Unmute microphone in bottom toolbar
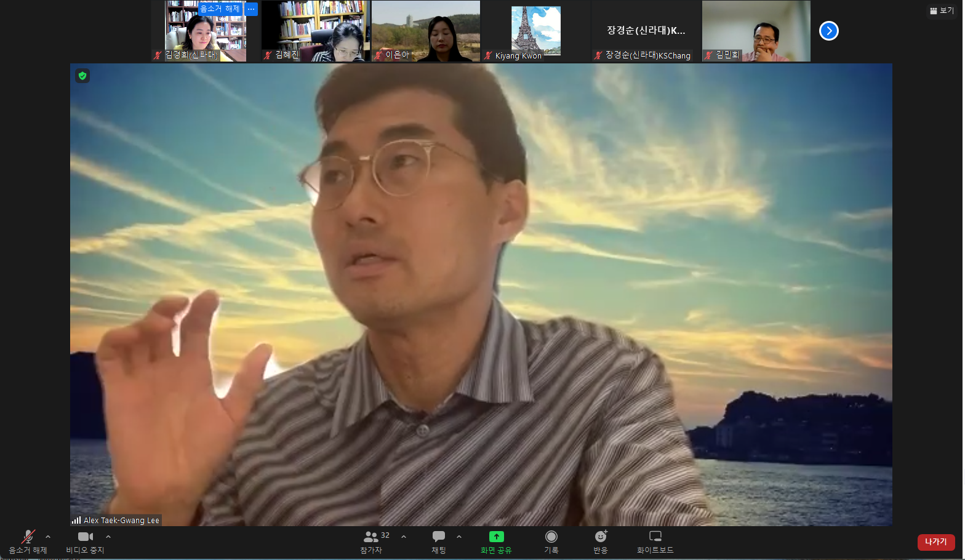The image size is (965, 560). [x=28, y=542]
